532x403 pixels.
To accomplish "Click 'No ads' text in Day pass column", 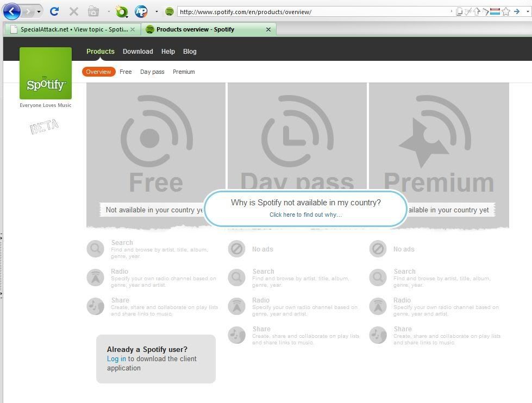I will point(262,249).
